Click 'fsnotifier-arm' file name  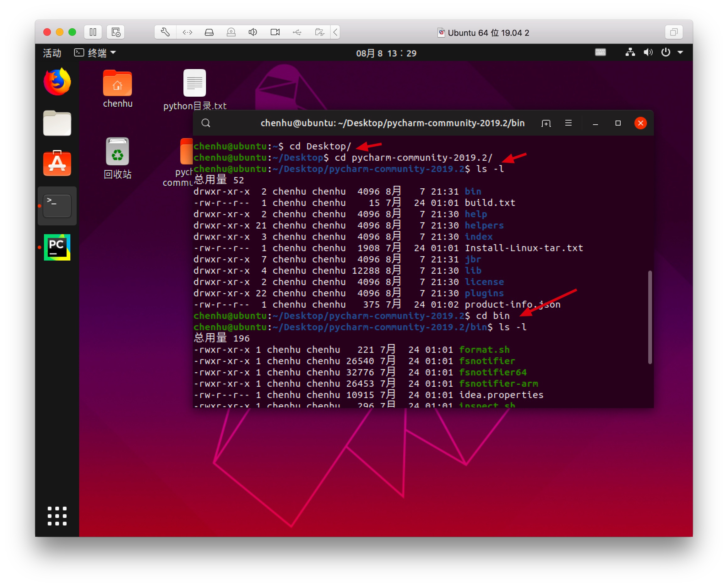pos(499,384)
